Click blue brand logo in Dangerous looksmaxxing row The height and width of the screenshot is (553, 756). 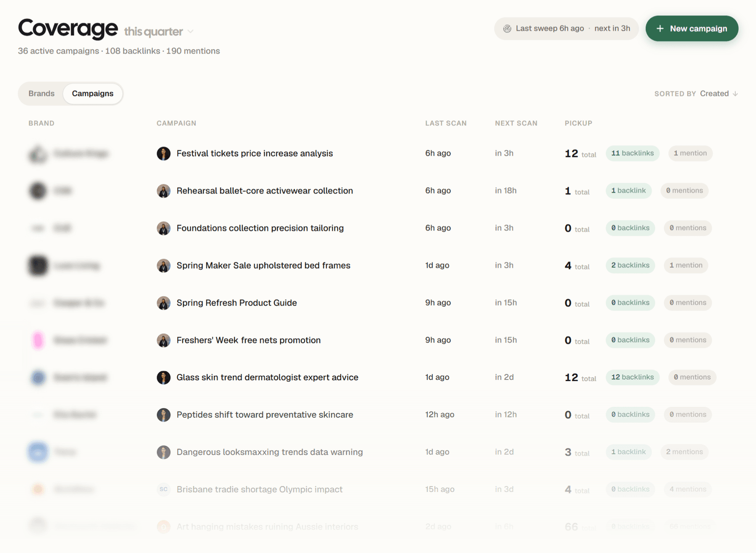click(x=38, y=452)
